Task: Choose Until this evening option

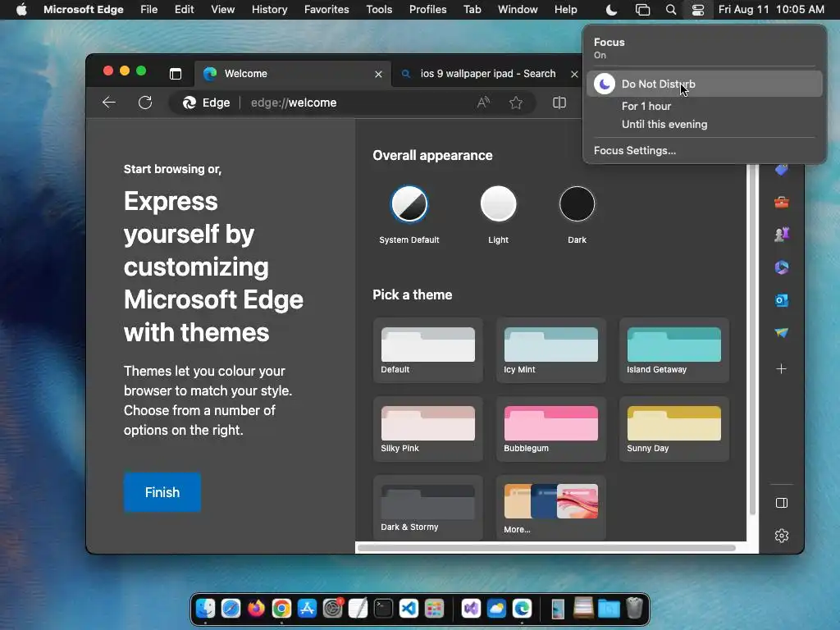Action: click(x=664, y=125)
